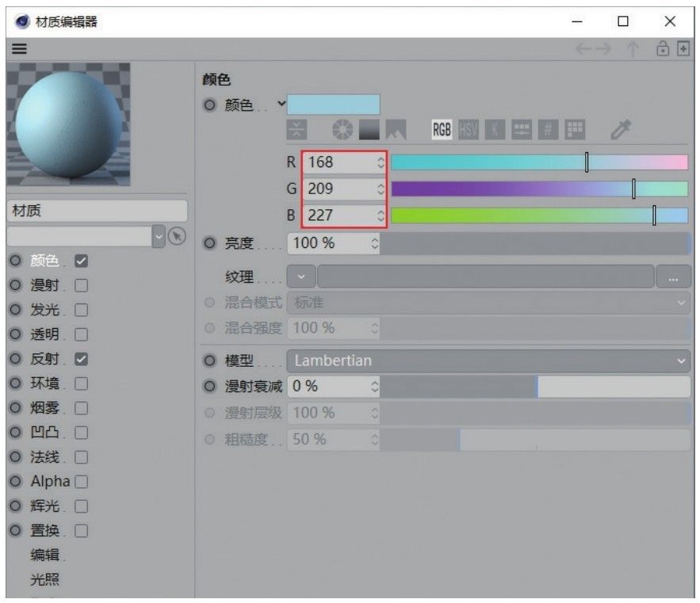Open the 纹理 dropdown arrow
The width and height of the screenshot is (700, 603).
click(301, 277)
